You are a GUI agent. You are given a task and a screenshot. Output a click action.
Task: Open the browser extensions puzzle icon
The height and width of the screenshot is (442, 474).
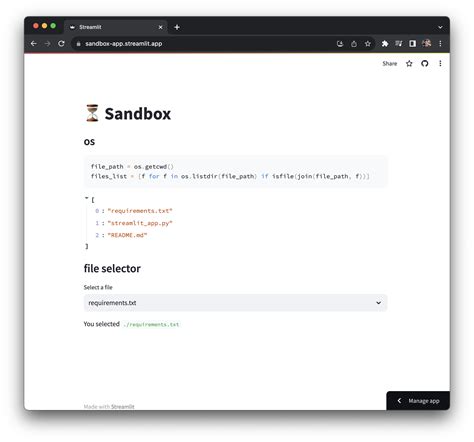[385, 44]
